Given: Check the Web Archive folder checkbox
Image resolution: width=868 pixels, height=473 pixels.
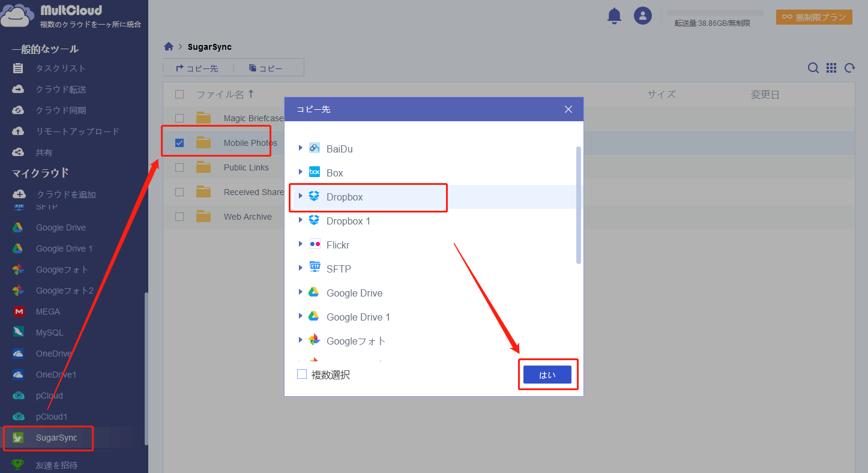Looking at the screenshot, I should [179, 217].
